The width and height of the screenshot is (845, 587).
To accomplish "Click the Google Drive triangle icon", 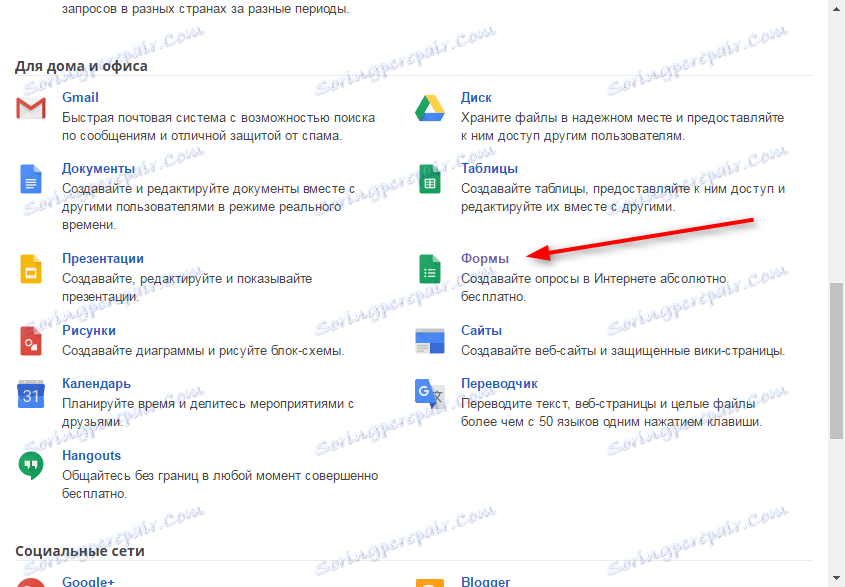I will click(430, 108).
